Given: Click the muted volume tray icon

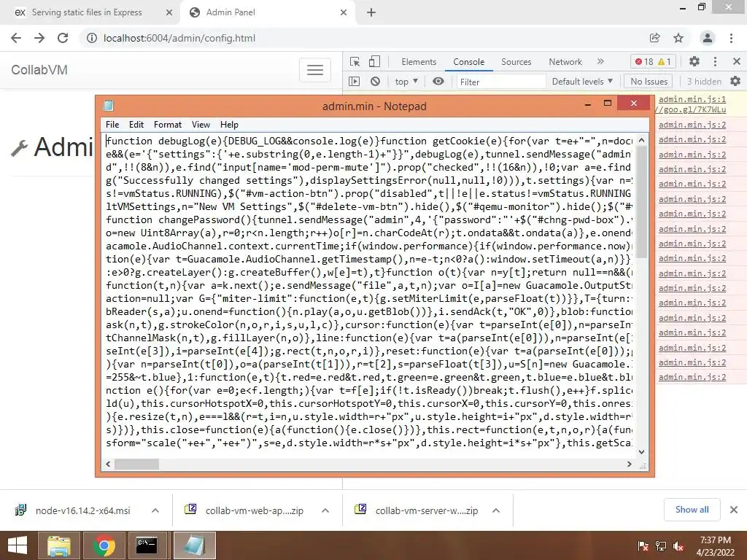Looking at the screenshot, I should tap(678, 546).
